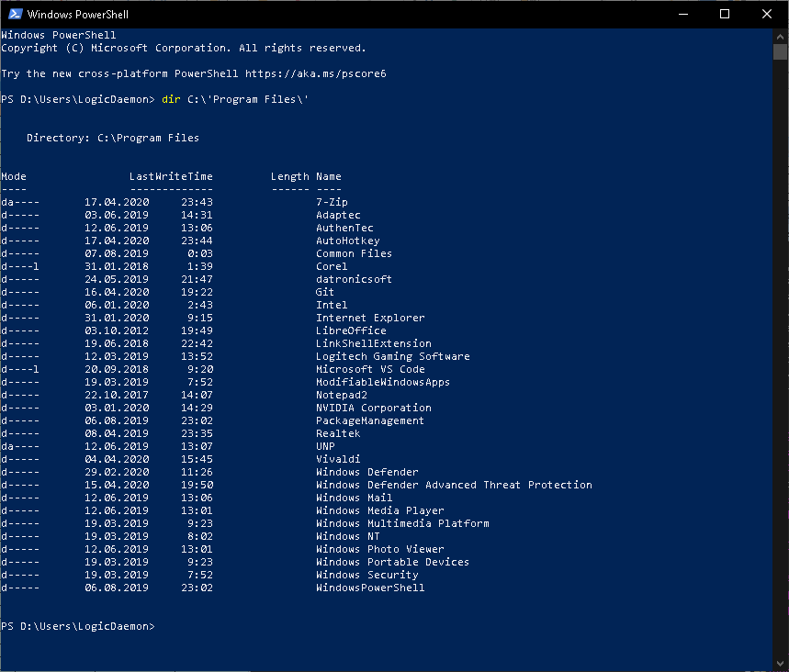
Task: Click the Notepad2 directory entry
Action: coord(342,394)
